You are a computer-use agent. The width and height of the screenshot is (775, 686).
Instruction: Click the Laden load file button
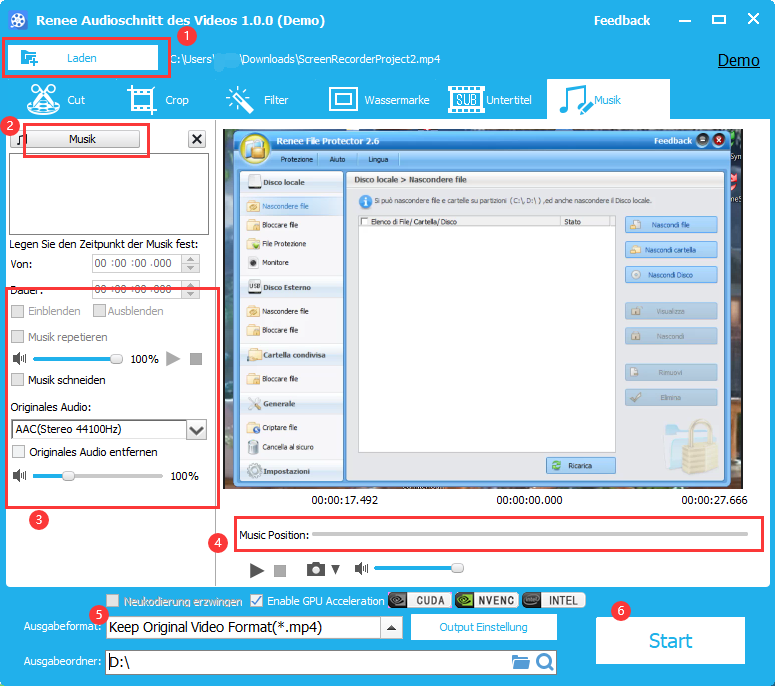(83, 58)
